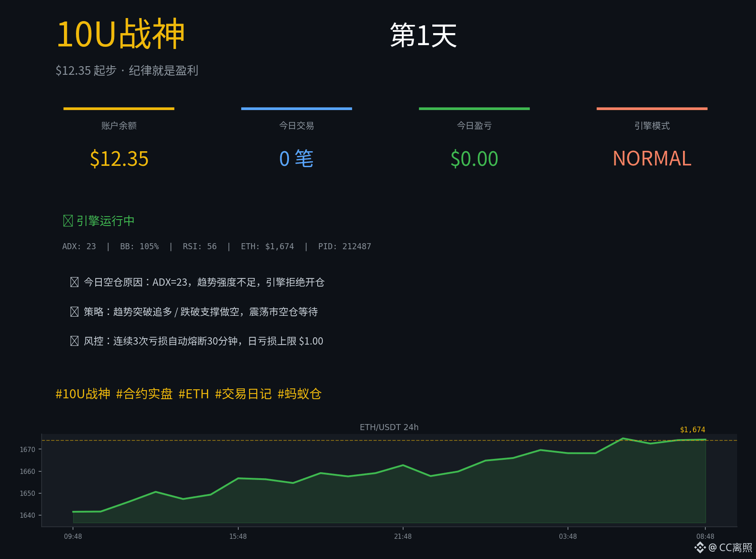Click the $0.00 profit value
This screenshot has height=559, width=756.
coord(474,159)
